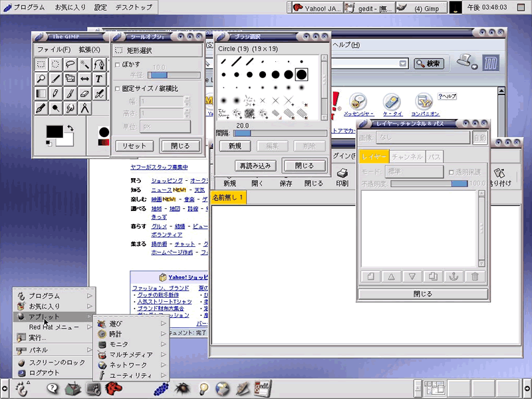The height and width of the screenshot is (399, 532).
Task: Choose the dodge/burn tool
Action: [x=56, y=108]
